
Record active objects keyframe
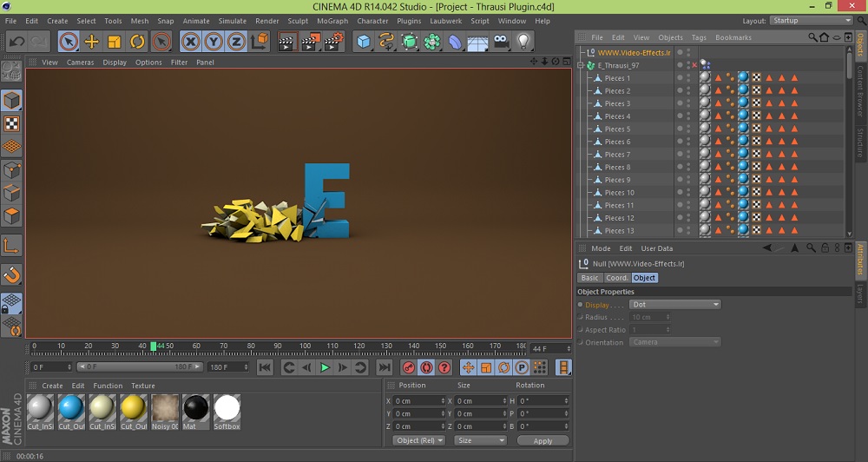click(x=409, y=367)
